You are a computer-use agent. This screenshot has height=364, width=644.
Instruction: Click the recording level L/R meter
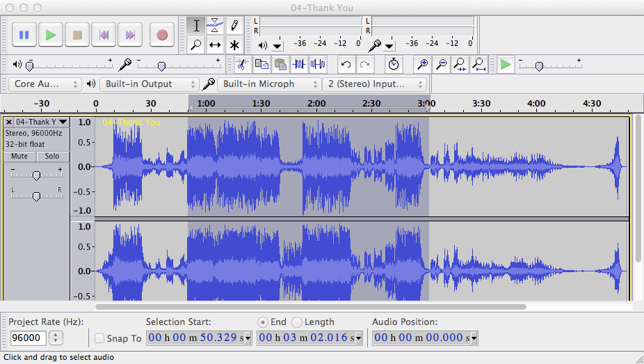click(x=420, y=26)
